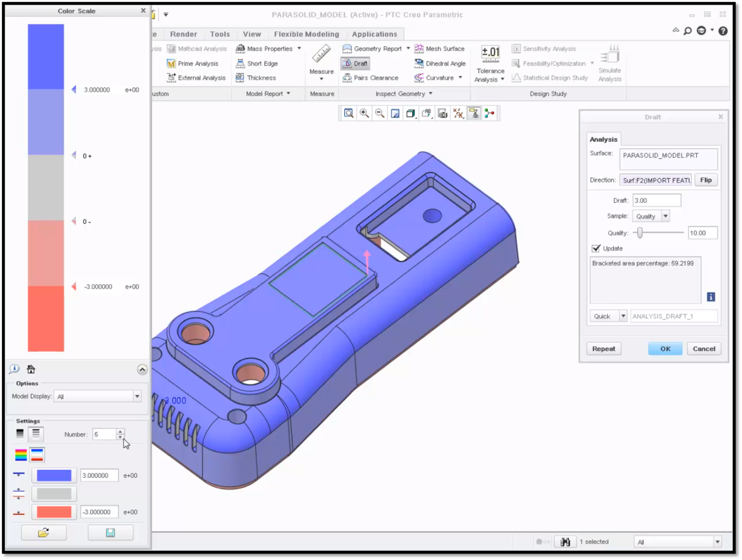Viewport: 742px width, 560px height.
Task: Select continuous gradient shading mode
Action: [20, 433]
